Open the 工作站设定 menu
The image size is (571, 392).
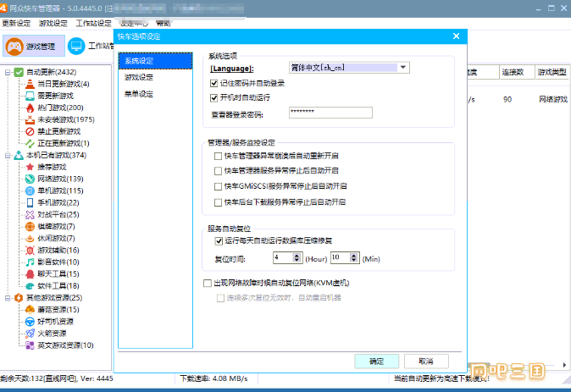[x=93, y=24]
